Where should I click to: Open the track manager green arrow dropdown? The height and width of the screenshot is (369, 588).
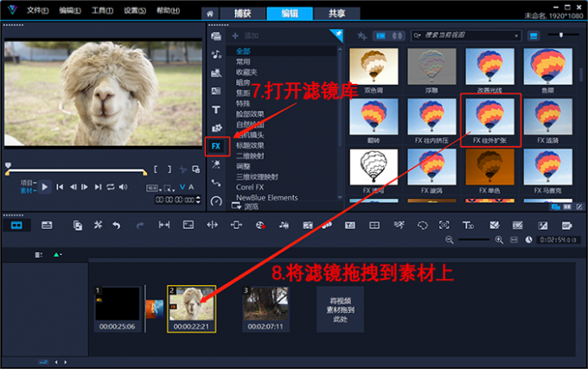click(x=57, y=255)
